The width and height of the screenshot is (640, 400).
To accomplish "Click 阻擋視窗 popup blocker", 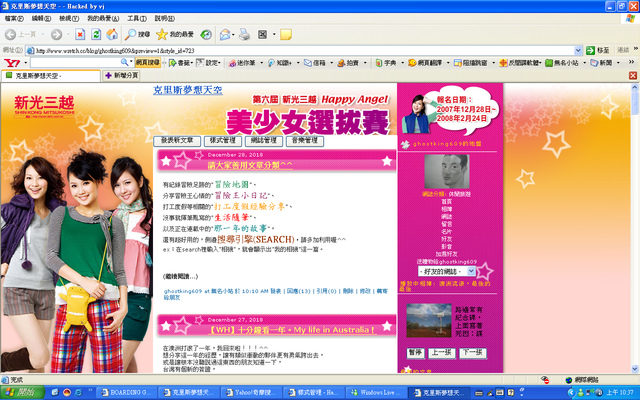I will pos(471,63).
